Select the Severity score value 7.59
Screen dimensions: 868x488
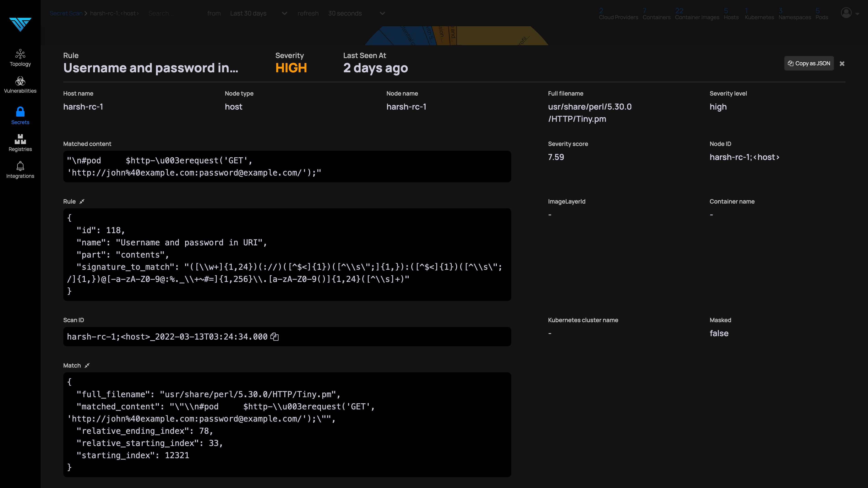556,157
